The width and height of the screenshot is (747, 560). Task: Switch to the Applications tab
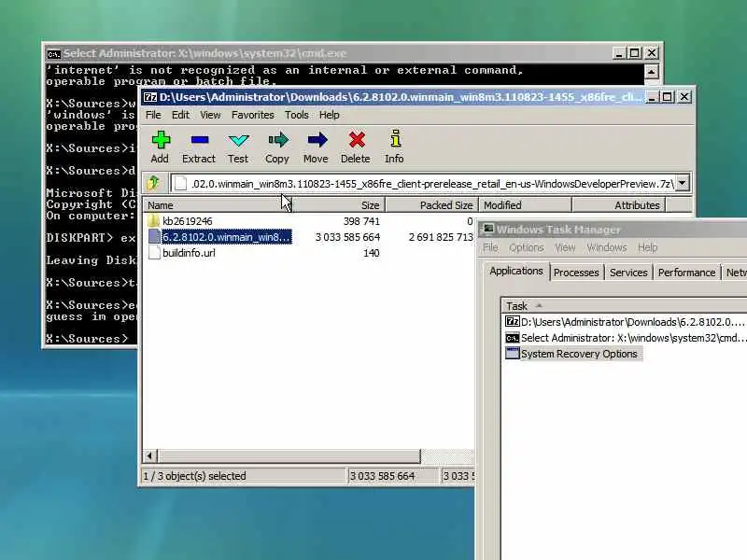(x=516, y=271)
